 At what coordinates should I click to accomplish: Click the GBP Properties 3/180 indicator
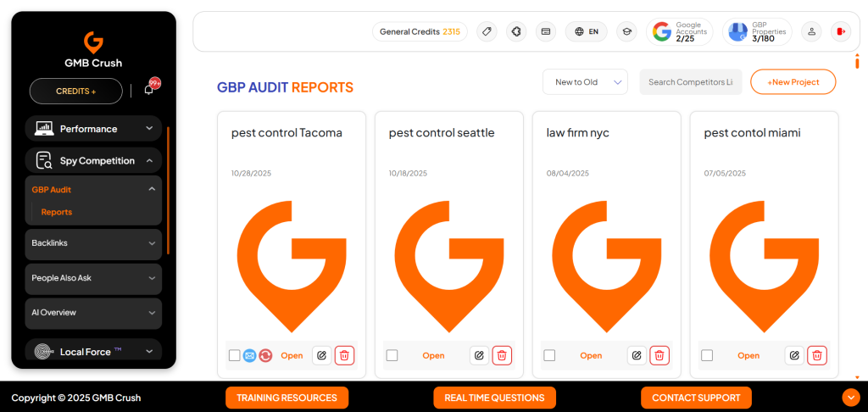757,31
